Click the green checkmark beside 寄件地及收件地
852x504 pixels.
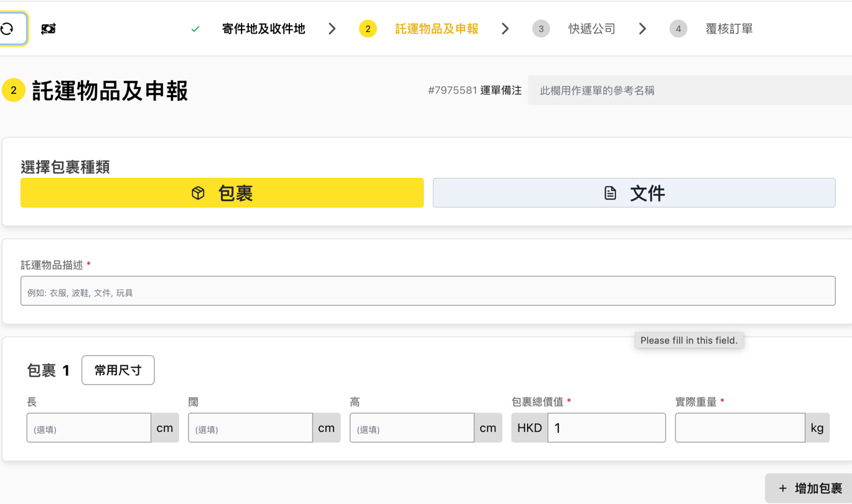coord(195,29)
